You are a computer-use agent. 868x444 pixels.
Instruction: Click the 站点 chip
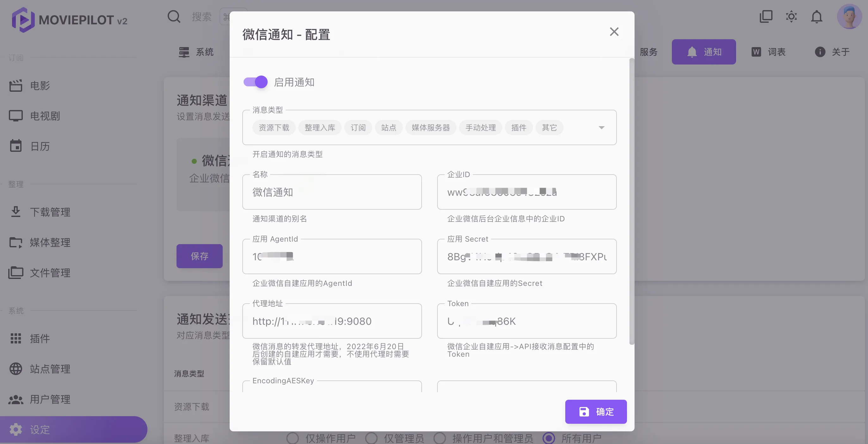pos(388,128)
